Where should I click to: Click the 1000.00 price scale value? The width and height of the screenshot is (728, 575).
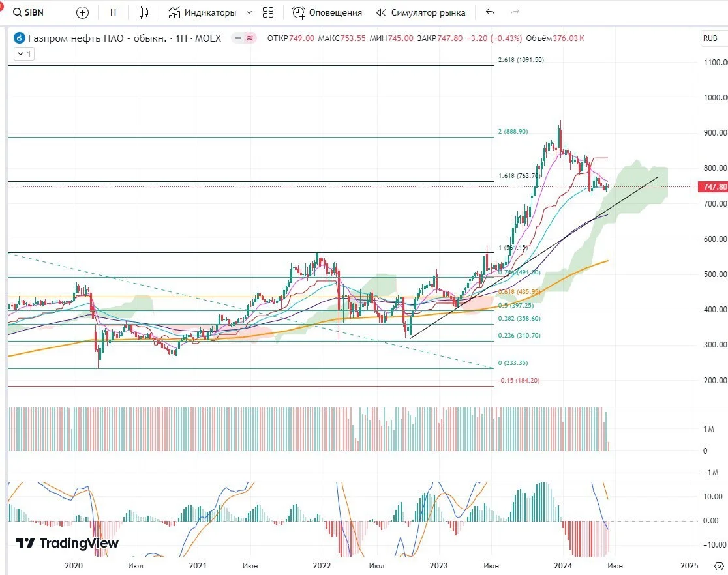click(716, 97)
